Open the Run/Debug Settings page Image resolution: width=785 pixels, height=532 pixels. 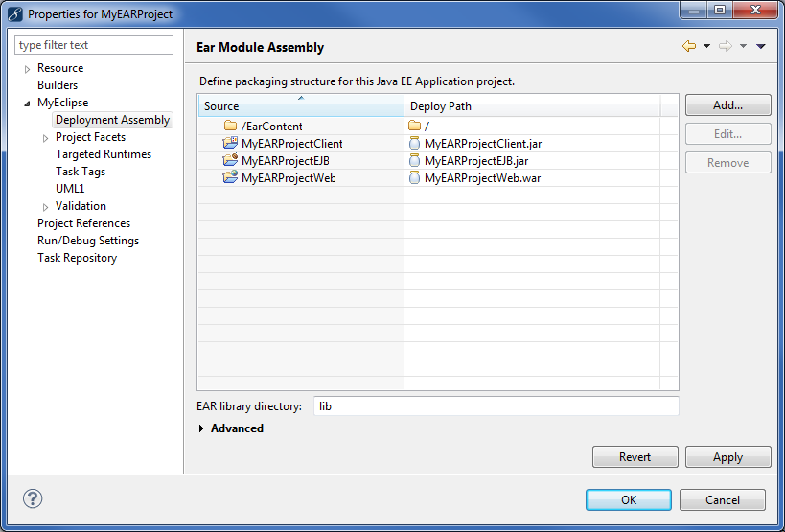tap(87, 241)
